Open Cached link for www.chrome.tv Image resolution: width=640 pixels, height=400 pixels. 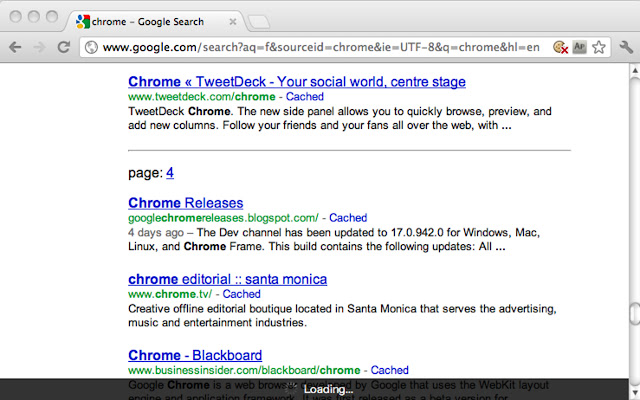click(x=241, y=294)
